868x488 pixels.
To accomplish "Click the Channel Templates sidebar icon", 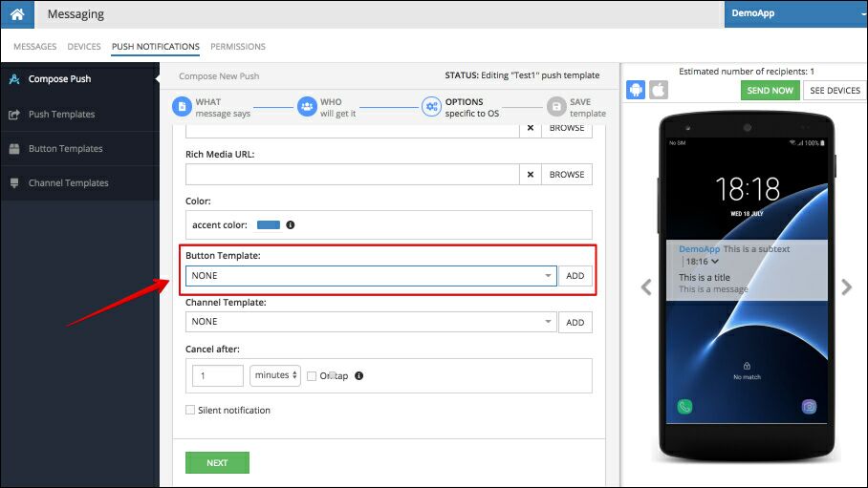I will point(14,183).
